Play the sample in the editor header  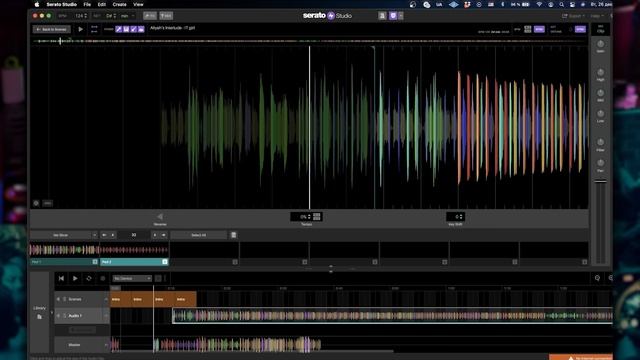click(x=80, y=29)
